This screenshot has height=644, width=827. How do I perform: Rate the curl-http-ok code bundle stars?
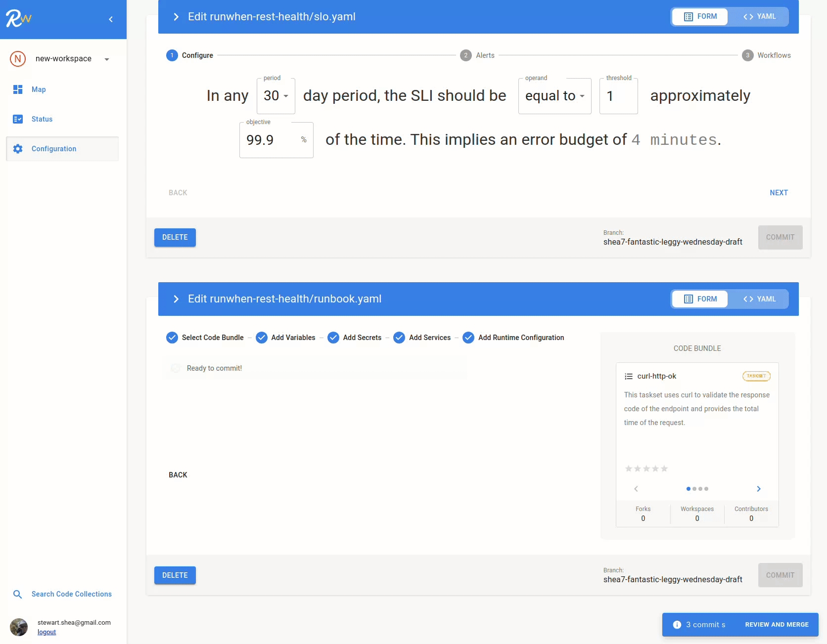[646, 468]
